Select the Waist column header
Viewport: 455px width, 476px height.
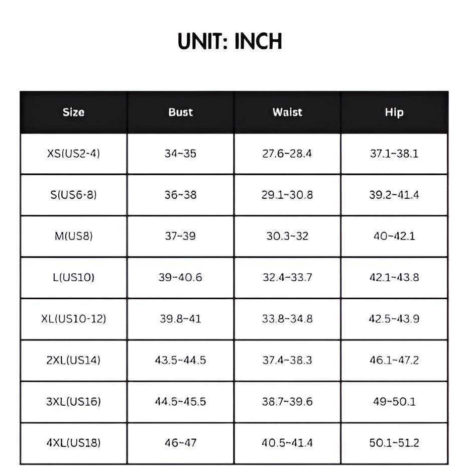pos(287,112)
